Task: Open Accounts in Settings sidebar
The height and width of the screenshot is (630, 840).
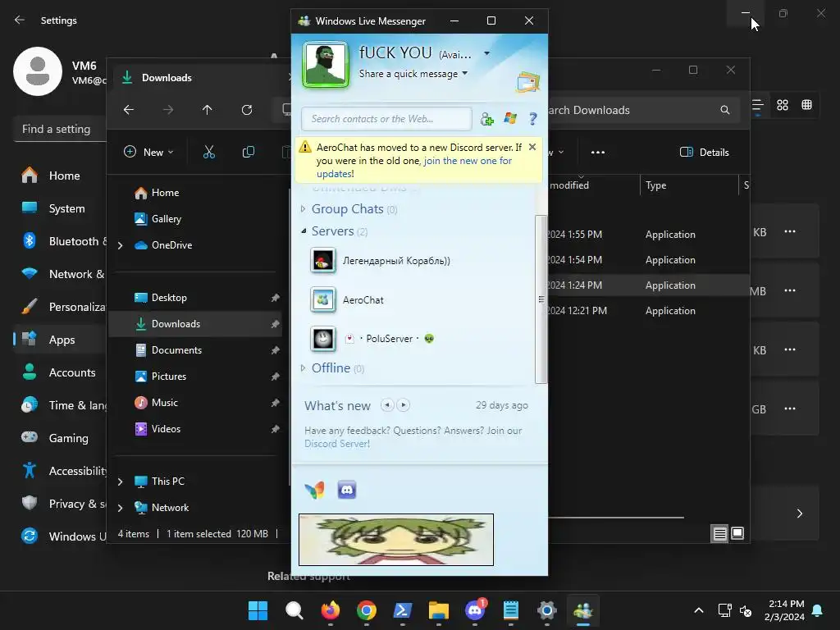Action: (x=60, y=372)
